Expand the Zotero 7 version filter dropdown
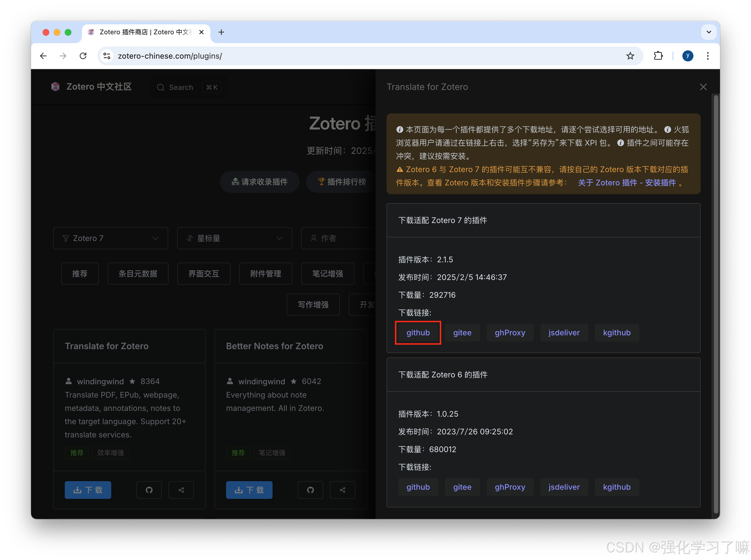The width and height of the screenshot is (751, 560). 110,238
